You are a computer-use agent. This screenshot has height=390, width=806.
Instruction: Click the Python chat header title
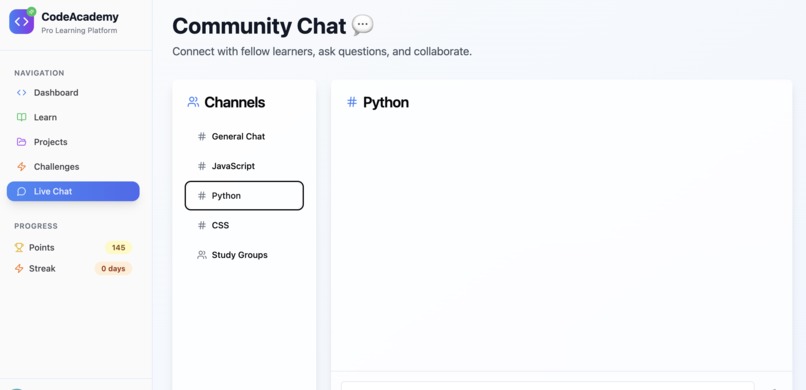(386, 102)
